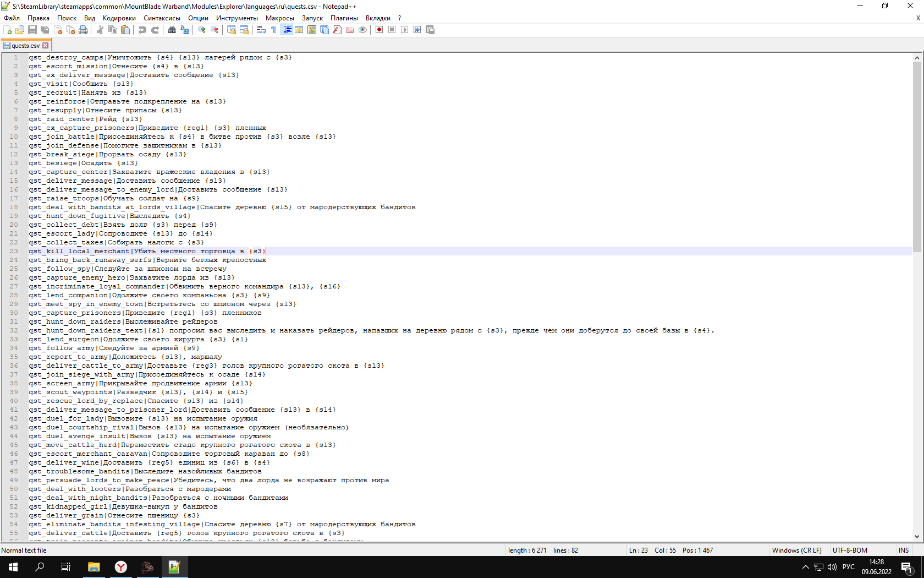Image resolution: width=924 pixels, height=578 pixels.
Task: Cut selection using scissors icon
Action: [100, 30]
